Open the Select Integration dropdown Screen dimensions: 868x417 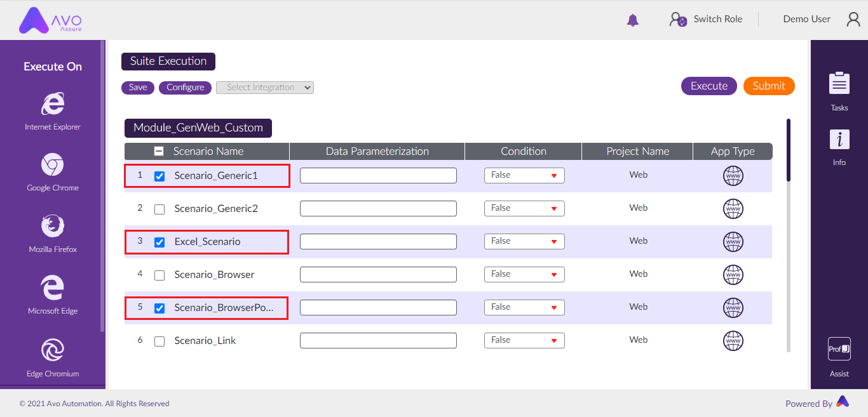[265, 88]
